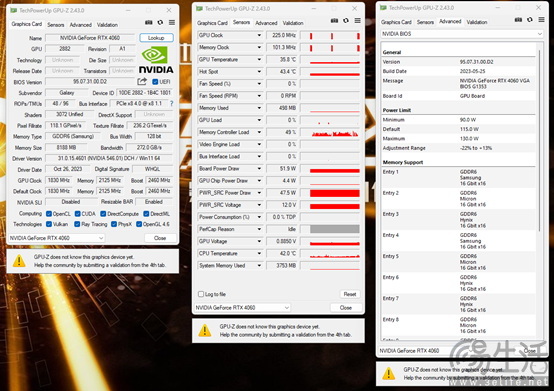Switch to Validation tab in Sensors window
This screenshot has width=554, height=391.
click(x=293, y=23)
